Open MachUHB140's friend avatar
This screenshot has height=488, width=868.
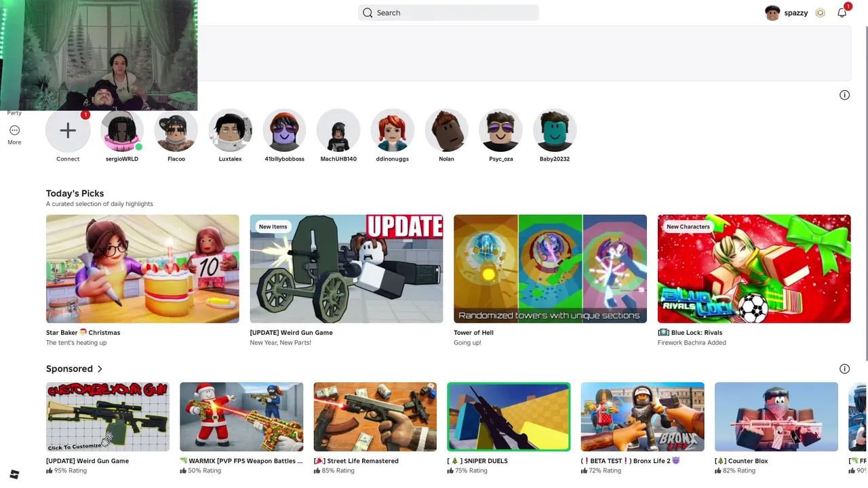pos(338,130)
